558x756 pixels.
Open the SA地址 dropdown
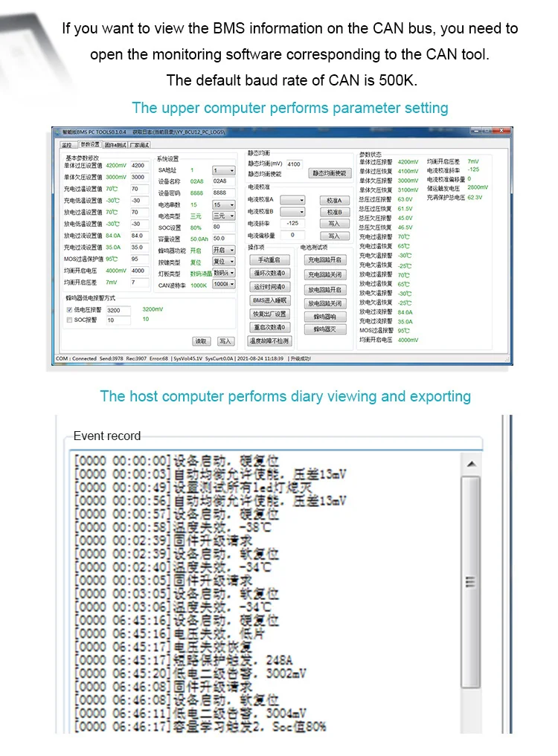(x=223, y=170)
